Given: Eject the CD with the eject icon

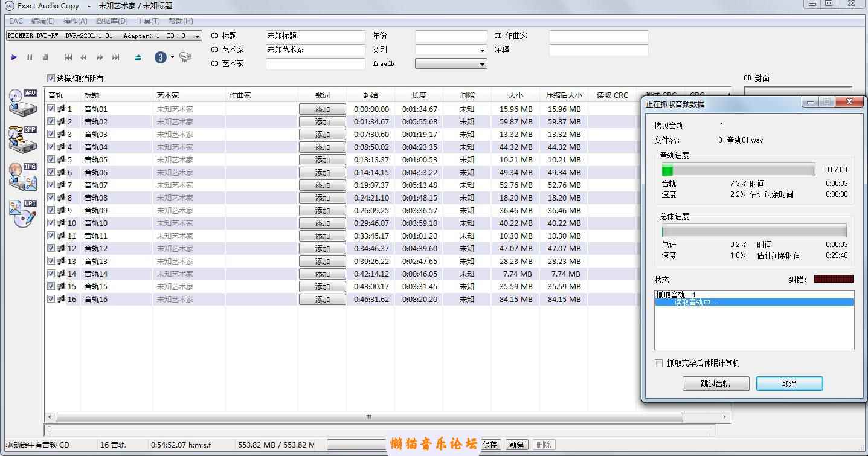Looking at the screenshot, I should click(138, 57).
